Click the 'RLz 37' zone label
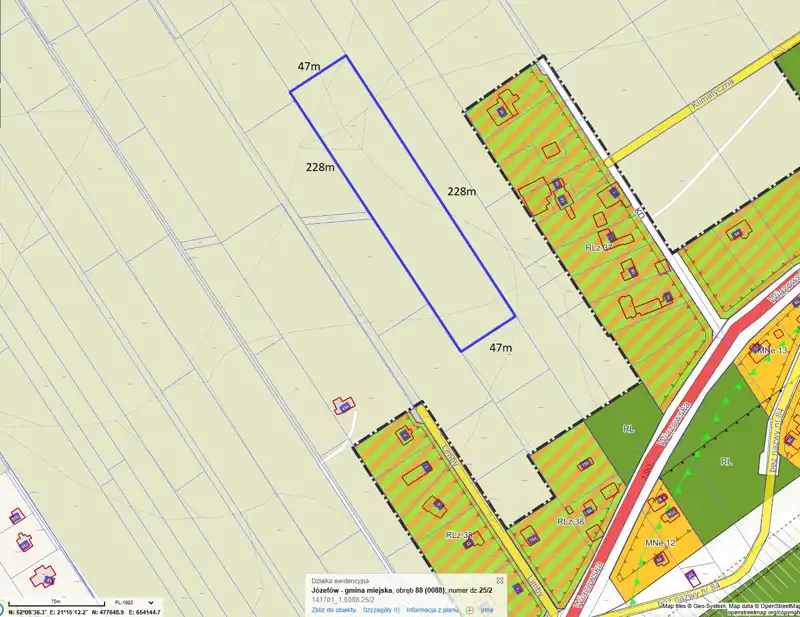This screenshot has width=800, height=617. tap(598, 248)
